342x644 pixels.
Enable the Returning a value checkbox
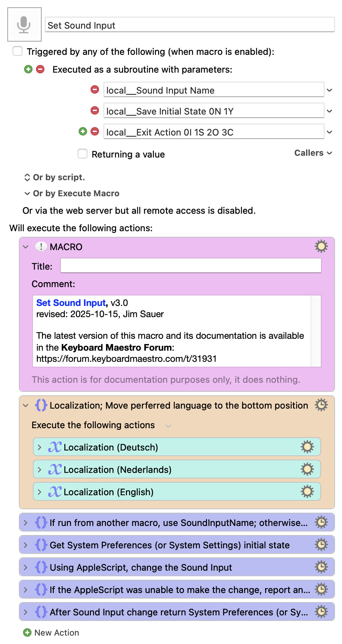[x=83, y=154]
